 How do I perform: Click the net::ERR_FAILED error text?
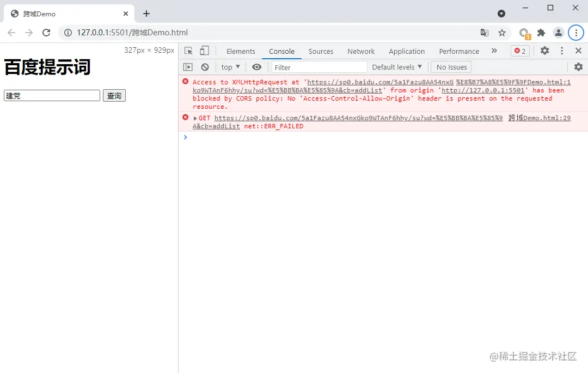(273, 126)
